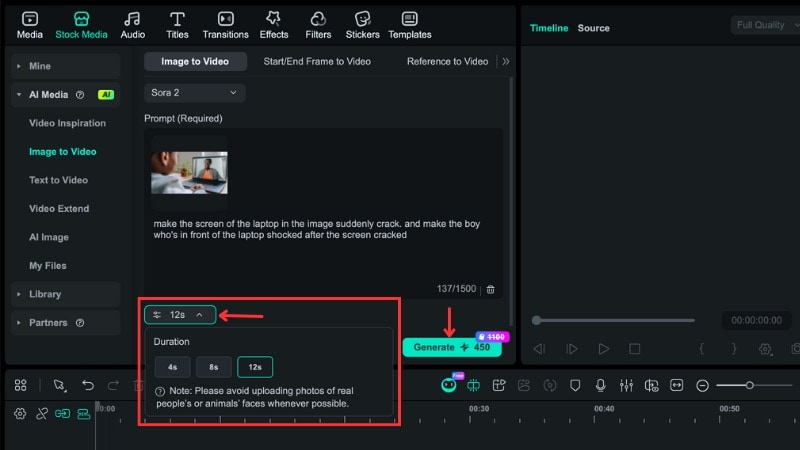Switch to the Transitions tab
This screenshot has width=800, height=450.
point(226,26)
